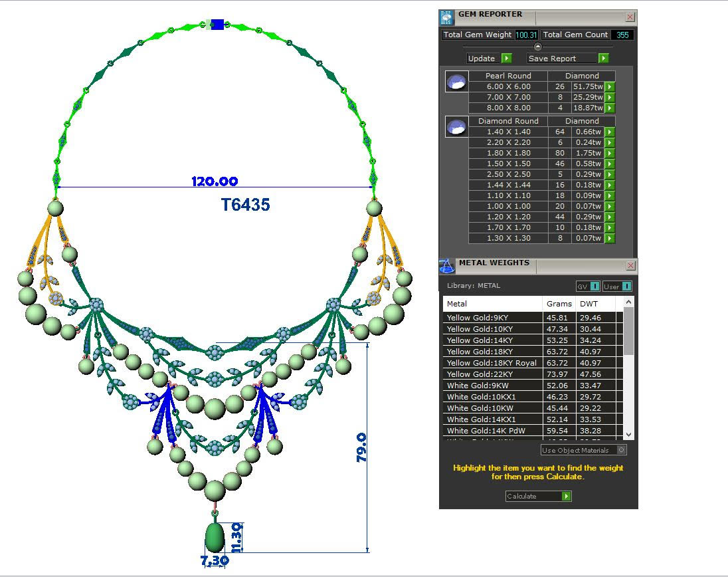
Task: Toggle the GV library switch
Action: 594,287
